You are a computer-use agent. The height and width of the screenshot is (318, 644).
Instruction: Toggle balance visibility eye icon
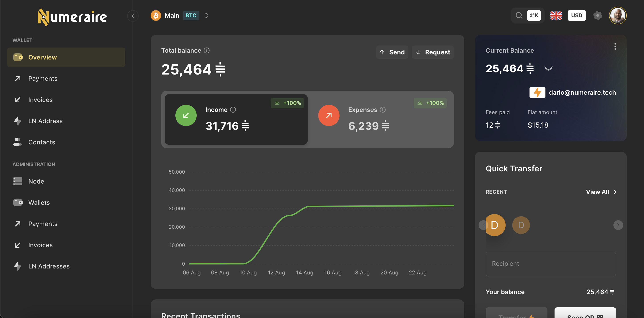548,68
